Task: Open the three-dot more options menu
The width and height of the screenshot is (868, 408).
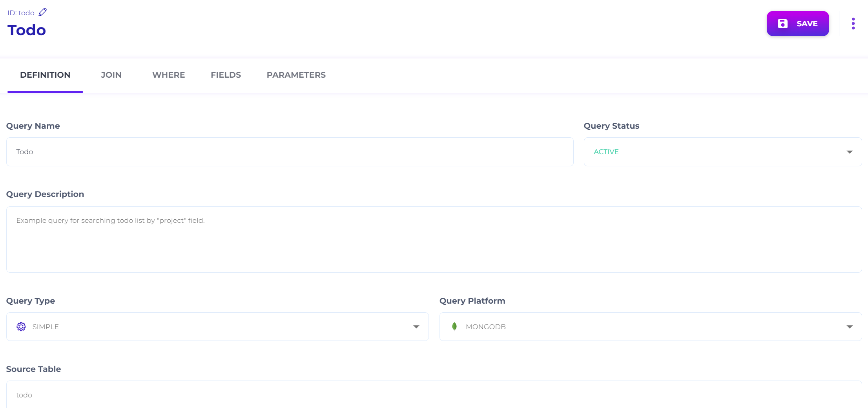Action: (853, 24)
